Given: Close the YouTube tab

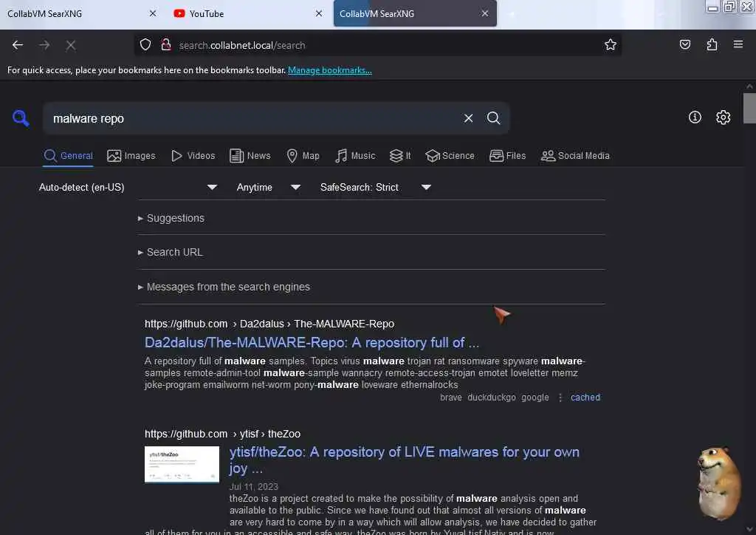Looking at the screenshot, I should (319, 13).
